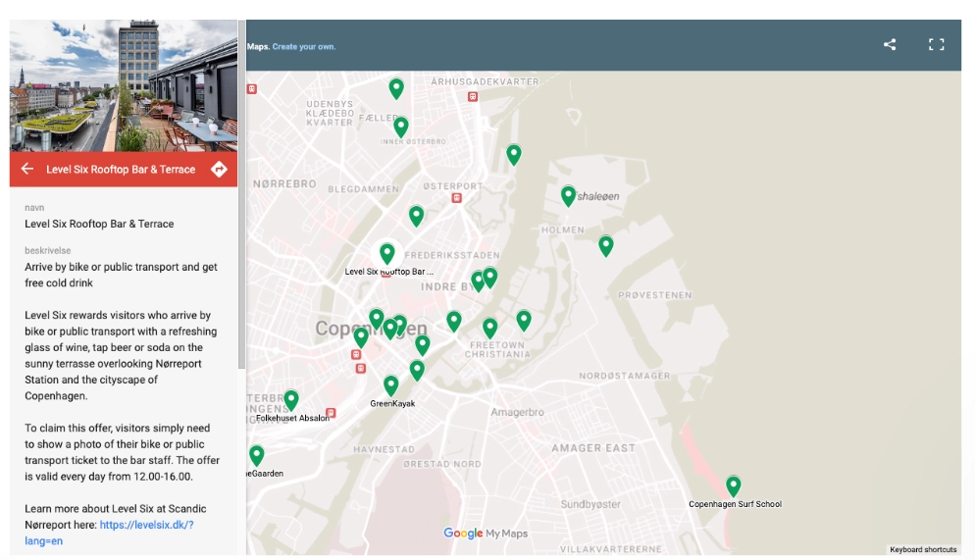The image size is (975, 560).
Task: Click Keyboard shortcuts on the map
Action: click(923, 549)
